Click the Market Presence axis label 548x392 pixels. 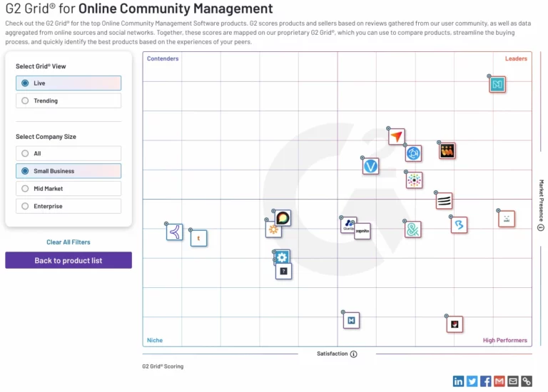541,200
